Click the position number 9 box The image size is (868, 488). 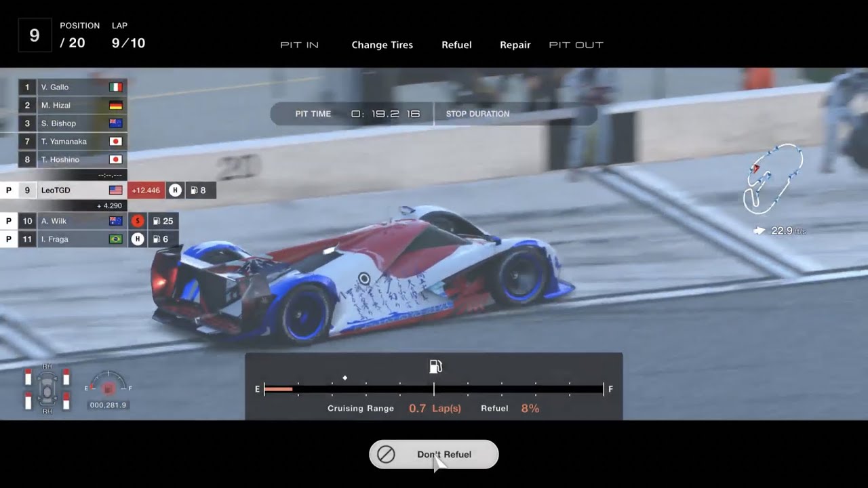click(x=35, y=35)
